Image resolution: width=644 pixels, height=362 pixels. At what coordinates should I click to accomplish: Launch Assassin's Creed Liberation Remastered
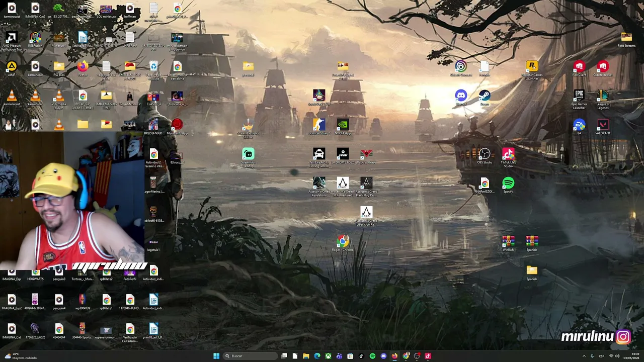coord(366,217)
